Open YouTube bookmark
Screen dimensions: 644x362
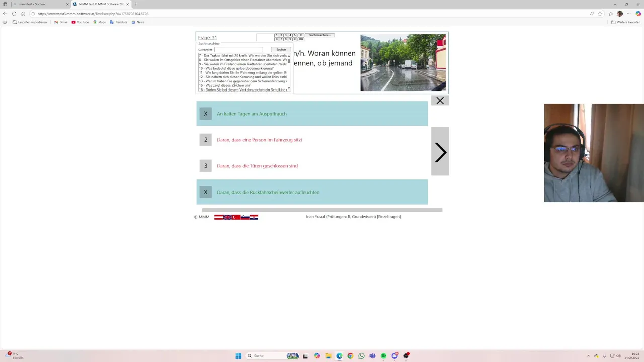tap(80, 22)
